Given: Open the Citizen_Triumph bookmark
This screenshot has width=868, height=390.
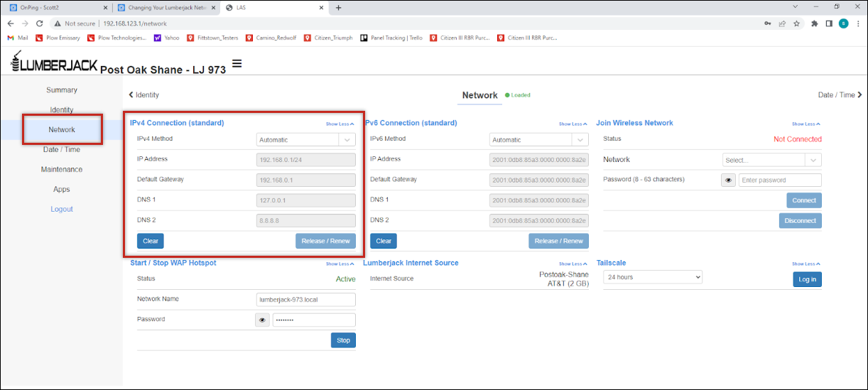Looking at the screenshot, I should click(329, 38).
